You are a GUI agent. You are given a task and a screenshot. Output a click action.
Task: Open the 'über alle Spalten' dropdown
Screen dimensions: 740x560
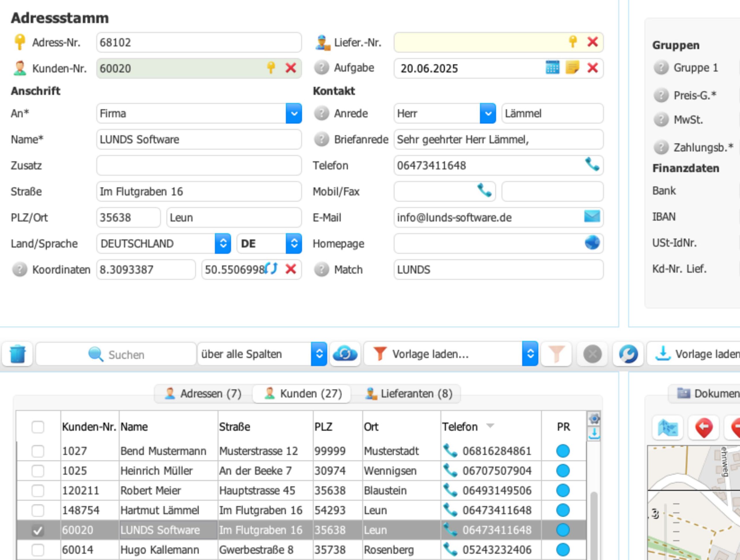click(319, 354)
